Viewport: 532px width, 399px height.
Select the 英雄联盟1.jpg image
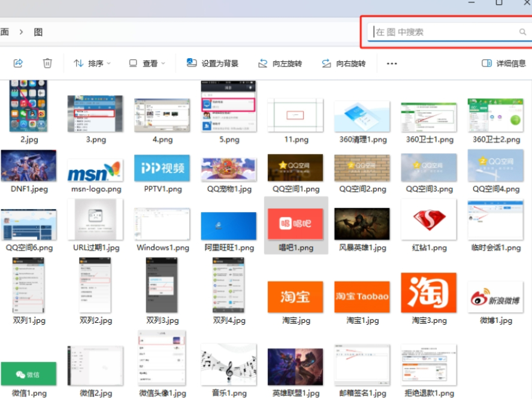pos(295,367)
